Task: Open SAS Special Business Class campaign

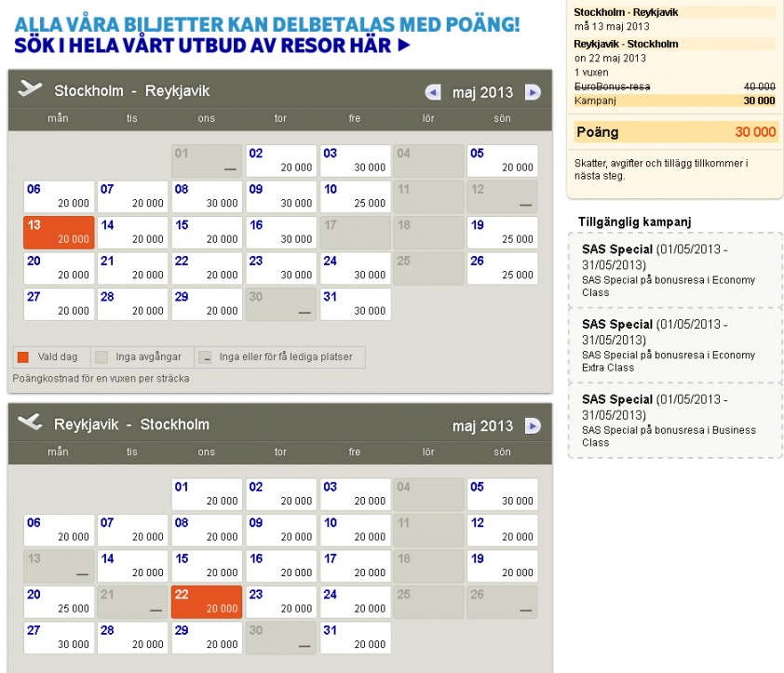Action: click(x=674, y=421)
